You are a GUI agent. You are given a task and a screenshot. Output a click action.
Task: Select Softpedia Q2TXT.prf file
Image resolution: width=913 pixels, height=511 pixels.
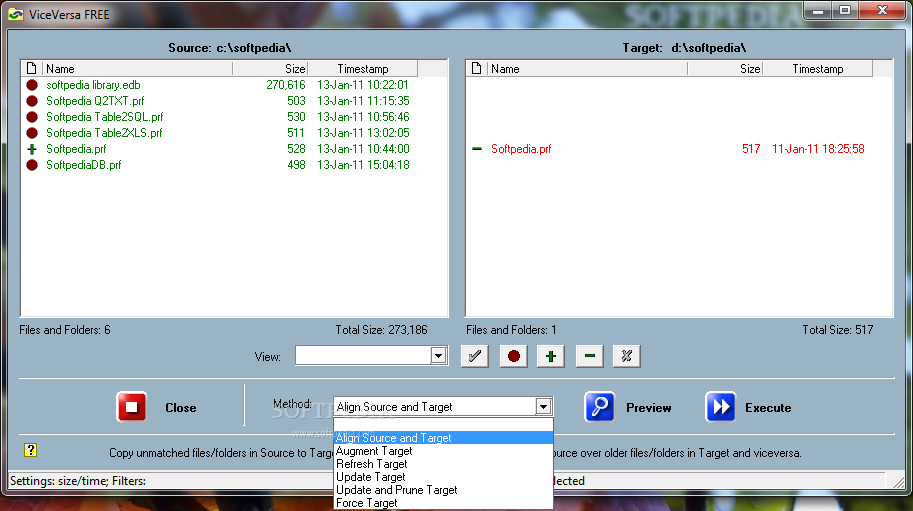pos(95,101)
